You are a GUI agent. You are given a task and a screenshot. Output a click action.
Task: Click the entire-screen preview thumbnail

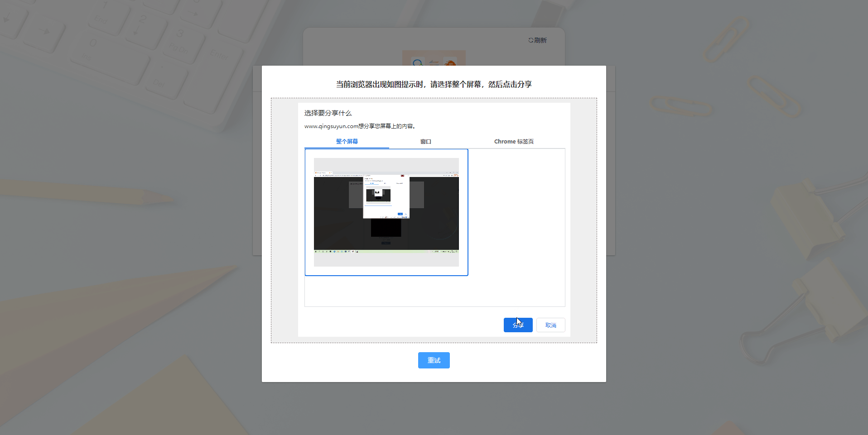click(x=386, y=212)
